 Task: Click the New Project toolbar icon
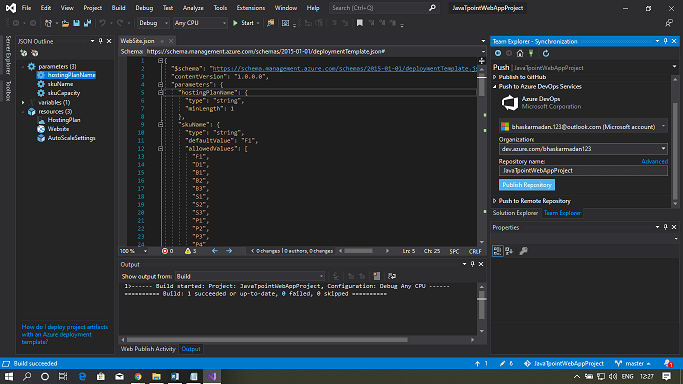(x=48, y=23)
